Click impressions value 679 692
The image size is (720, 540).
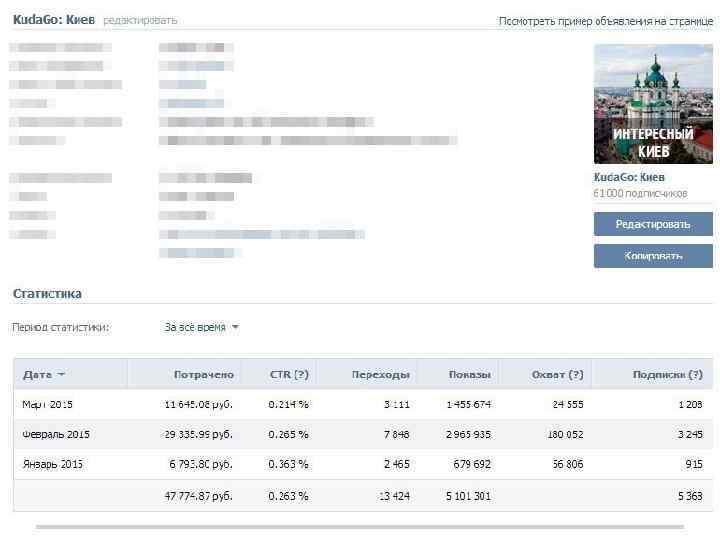(x=472, y=464)
